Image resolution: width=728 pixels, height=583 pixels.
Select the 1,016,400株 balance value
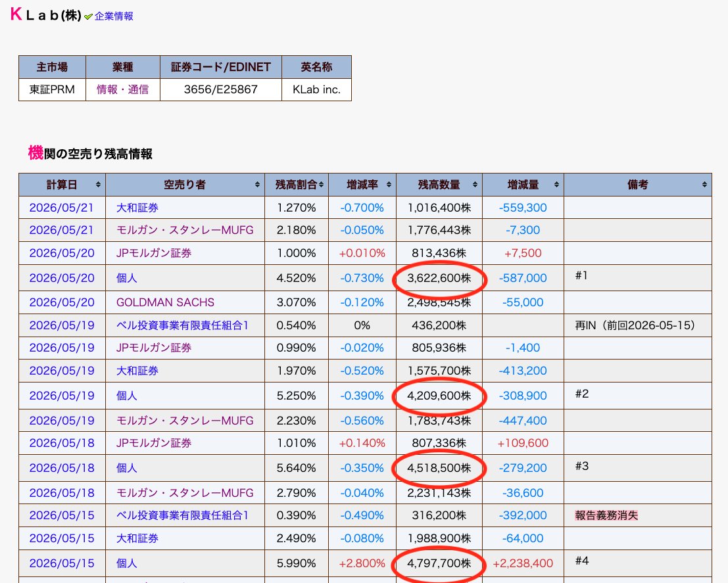[439, 208]
